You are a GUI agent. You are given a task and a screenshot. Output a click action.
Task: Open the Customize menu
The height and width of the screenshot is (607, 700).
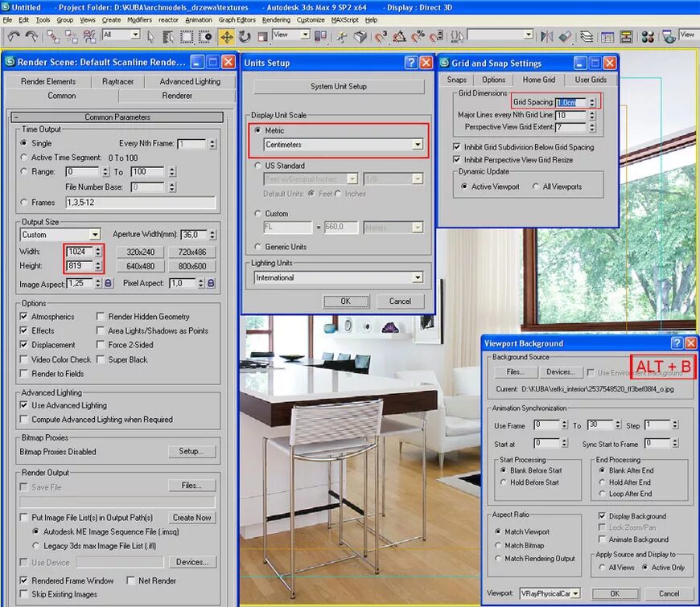coord(311,20)
